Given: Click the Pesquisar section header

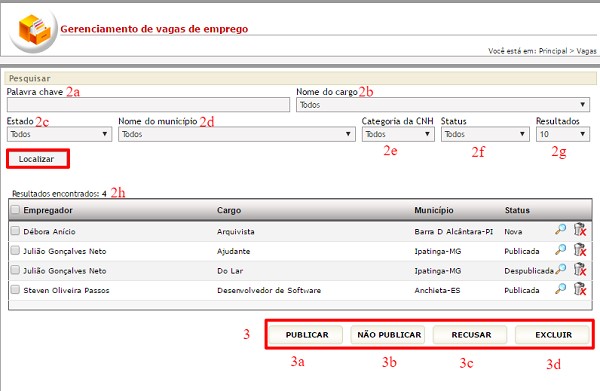Looking at the screenshot, I should 300,78.
